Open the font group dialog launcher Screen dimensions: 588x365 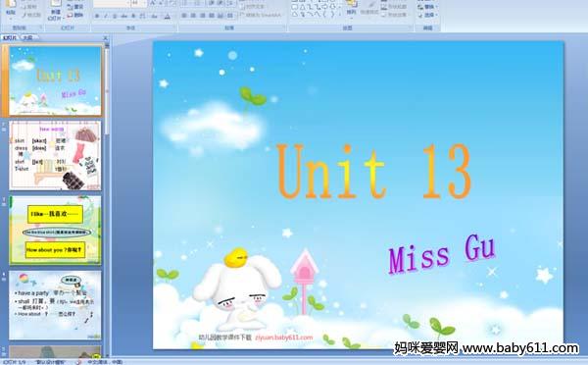[174, 26]
